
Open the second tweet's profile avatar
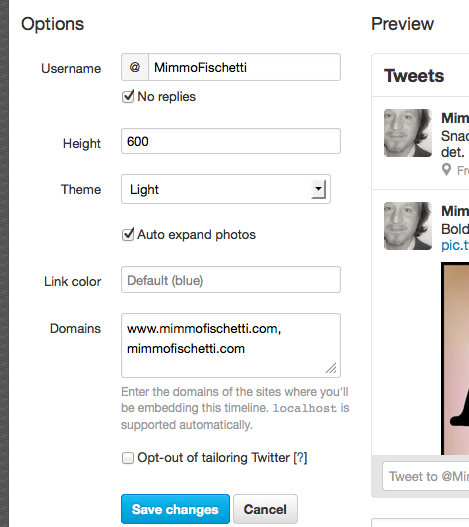point(408,226)
